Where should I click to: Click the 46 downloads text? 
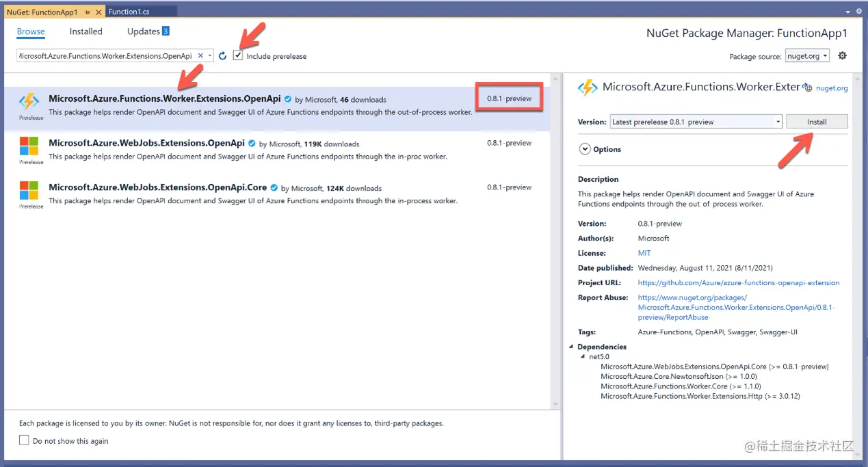(363, 100)
